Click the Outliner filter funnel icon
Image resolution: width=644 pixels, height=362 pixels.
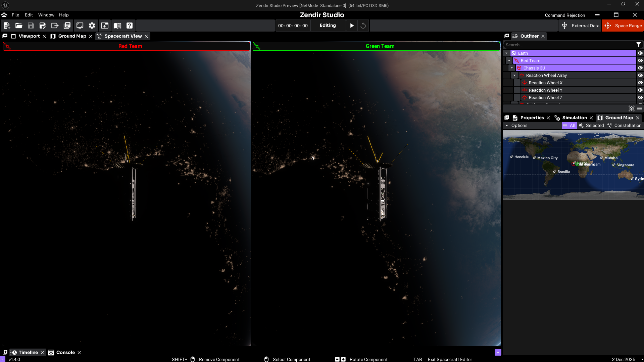coord(639,45)
